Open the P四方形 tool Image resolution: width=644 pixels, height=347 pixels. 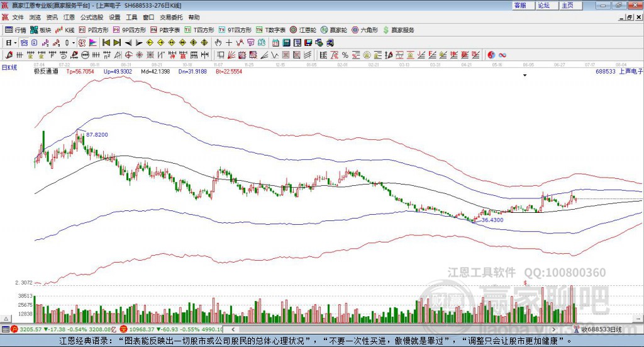tap(94, 30)
